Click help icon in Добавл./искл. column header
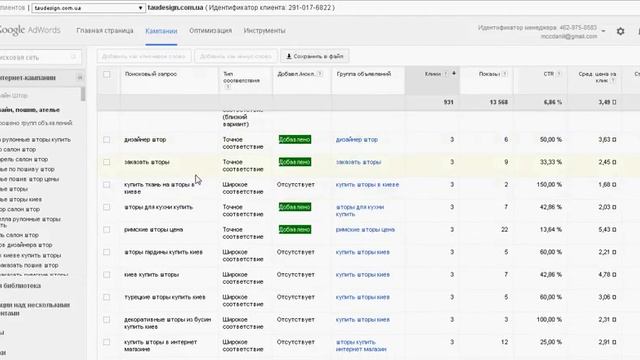Viewport: 640px width, 360px height. click(320, 74)
